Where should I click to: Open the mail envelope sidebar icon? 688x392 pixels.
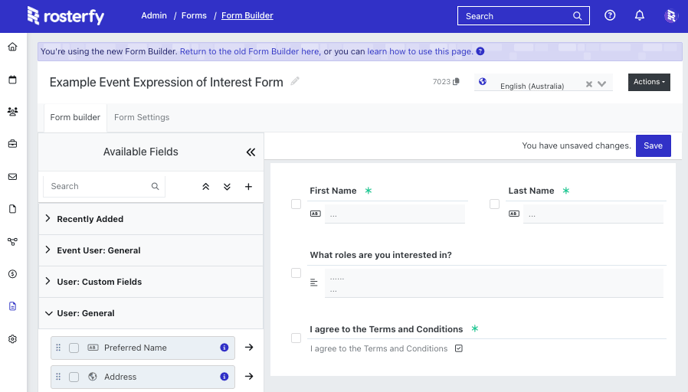tap(12, 176)
